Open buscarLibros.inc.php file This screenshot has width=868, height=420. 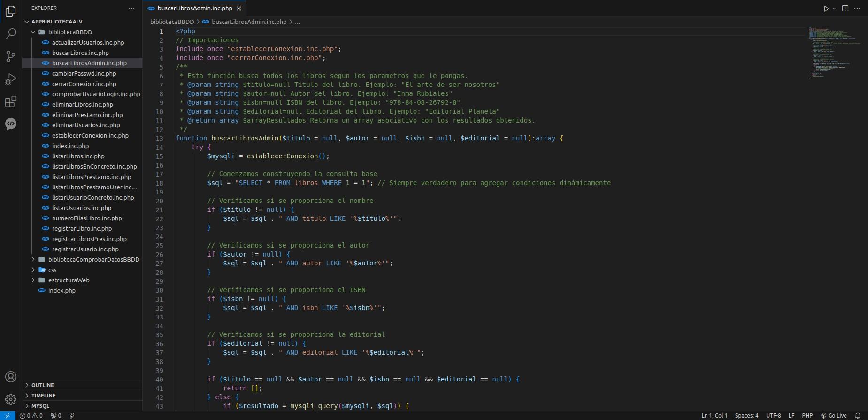pyautogui.click(x=82, y=53)
